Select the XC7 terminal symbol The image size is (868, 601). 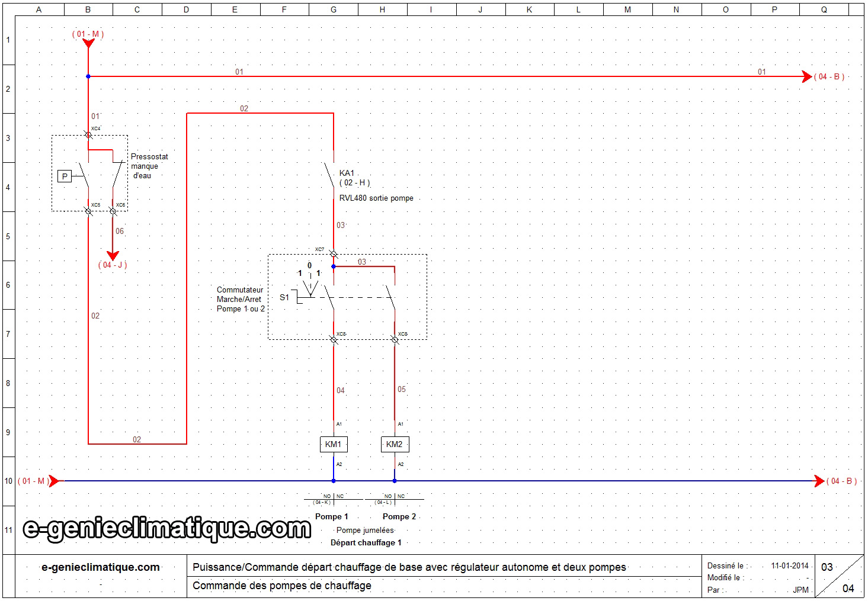(334, 254)
